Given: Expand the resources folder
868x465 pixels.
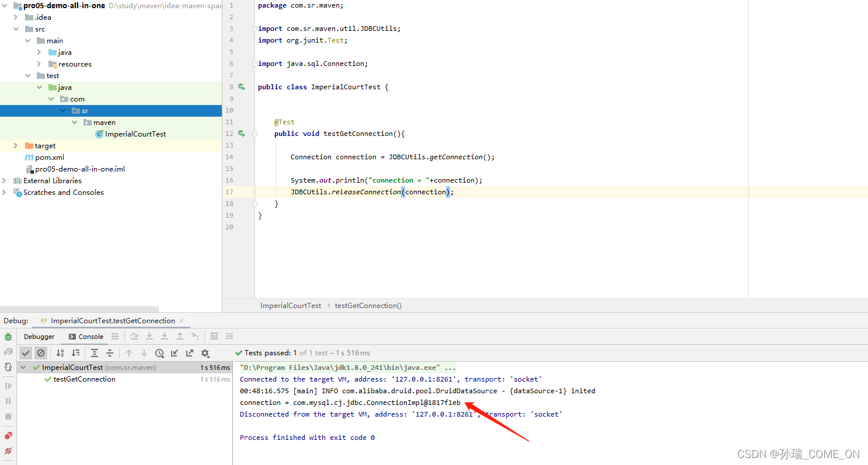Looking at the screenshot, I should point(39,64).
